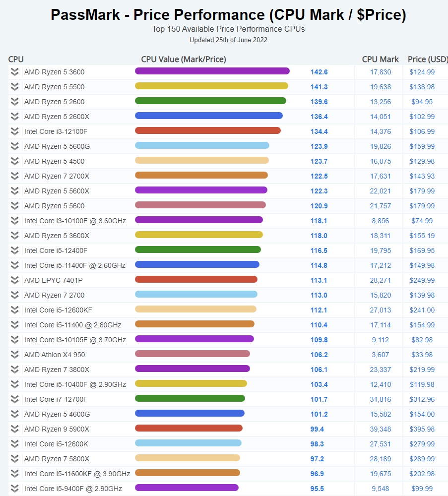Image resolution: width=448 pixels, height=496 pixels.
Task: Click the CPU Mark value 39,348
Action: click(x=381, y=429)
